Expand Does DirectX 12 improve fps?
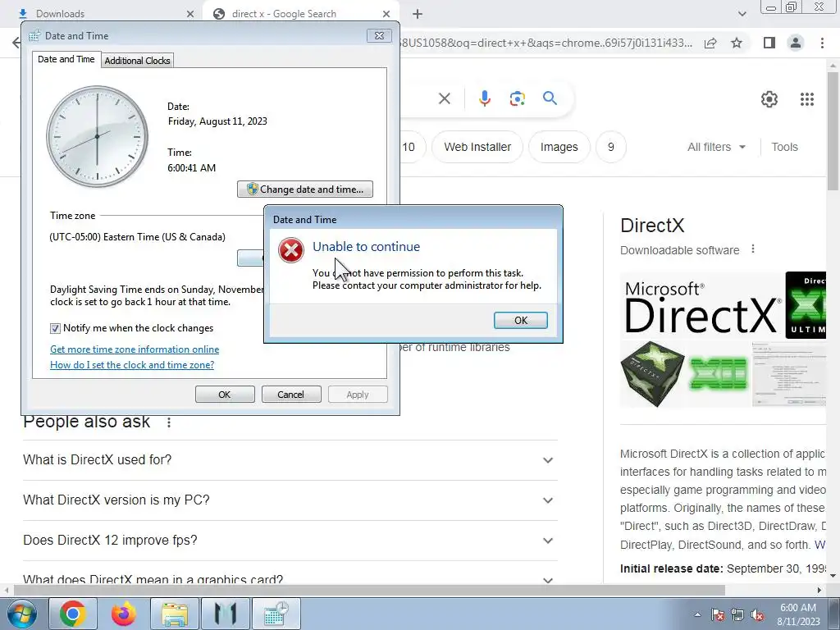Viewport: 840px width, 630px height. pos(290,541)
